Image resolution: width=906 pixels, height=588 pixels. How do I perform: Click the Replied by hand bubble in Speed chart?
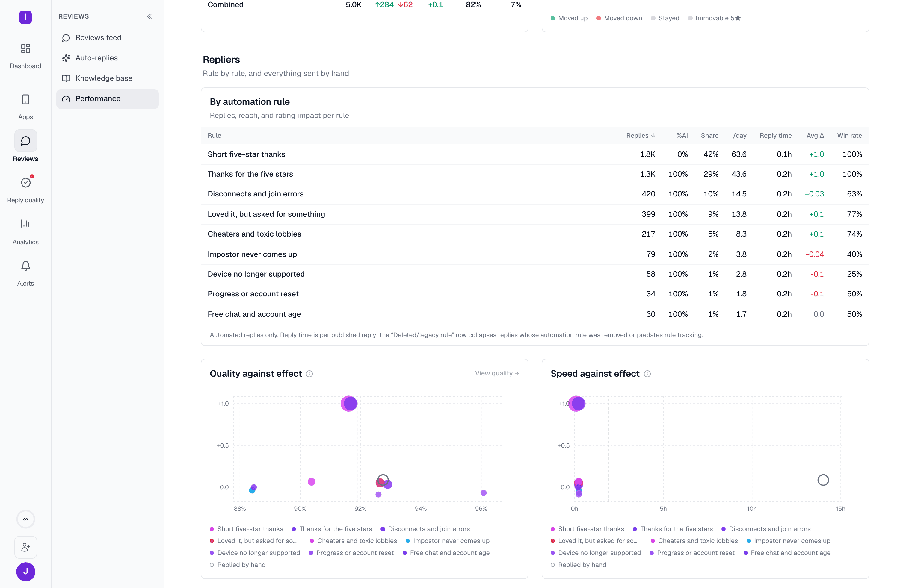pyautogui.click(x=823, y=480)
